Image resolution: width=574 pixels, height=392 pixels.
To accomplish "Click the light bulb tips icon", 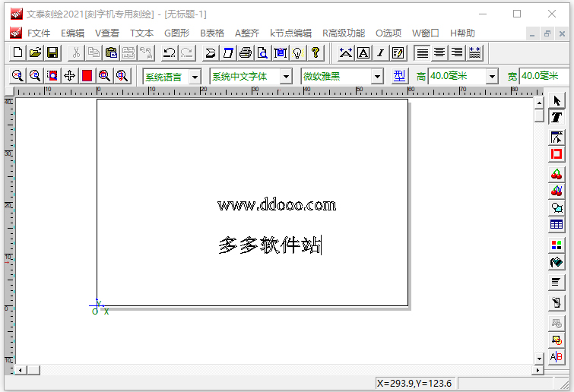I will pos(298,52).
